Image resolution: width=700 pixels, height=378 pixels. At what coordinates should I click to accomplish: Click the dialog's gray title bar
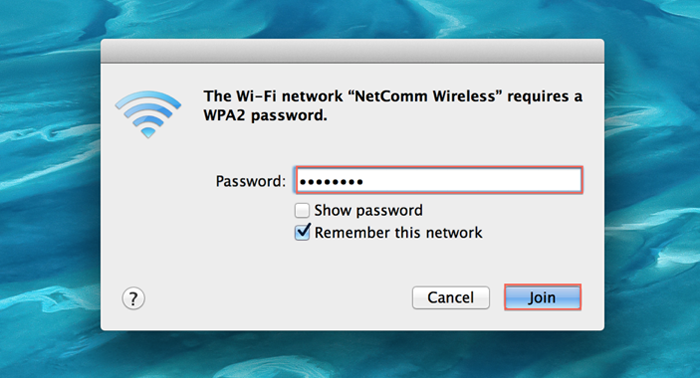352,51
